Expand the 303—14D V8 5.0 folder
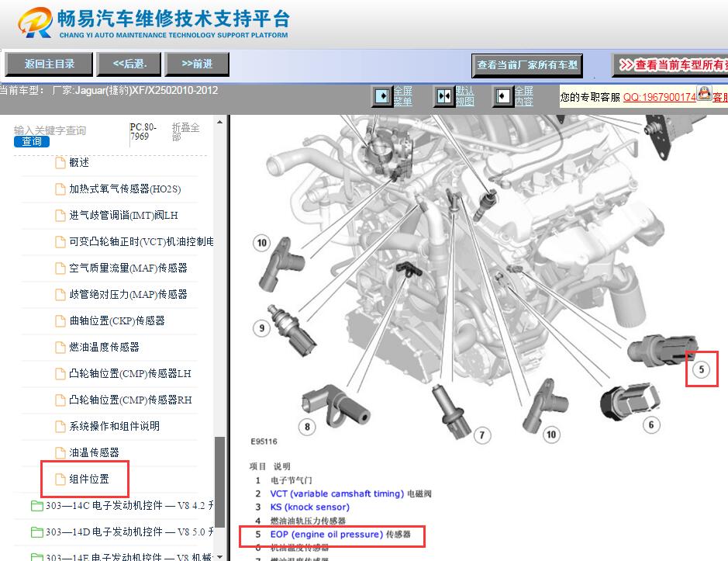This screenshot has height=561, width=728. pos(129,532)
